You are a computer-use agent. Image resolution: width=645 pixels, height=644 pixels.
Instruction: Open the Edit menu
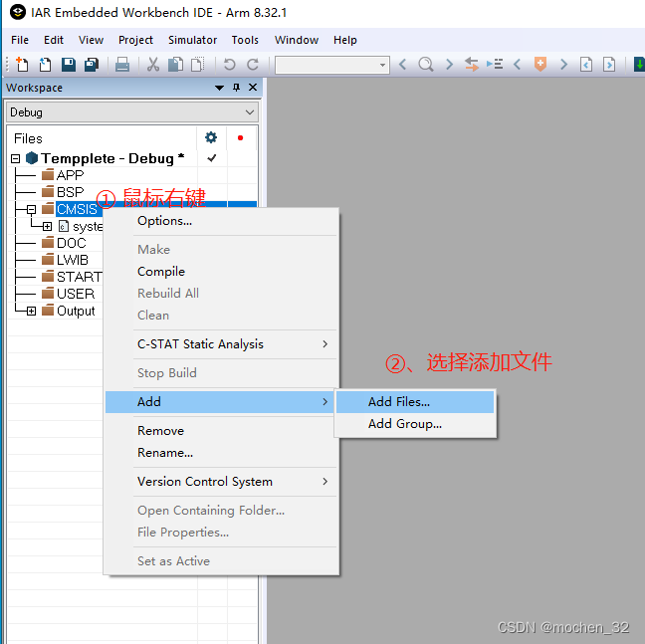54,40
